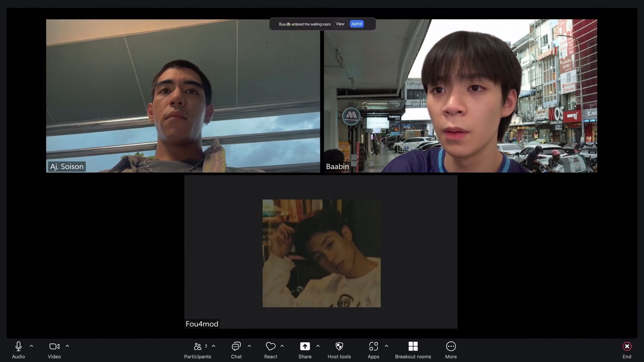Click View in waiting room notification

click(x=340, y=24)
